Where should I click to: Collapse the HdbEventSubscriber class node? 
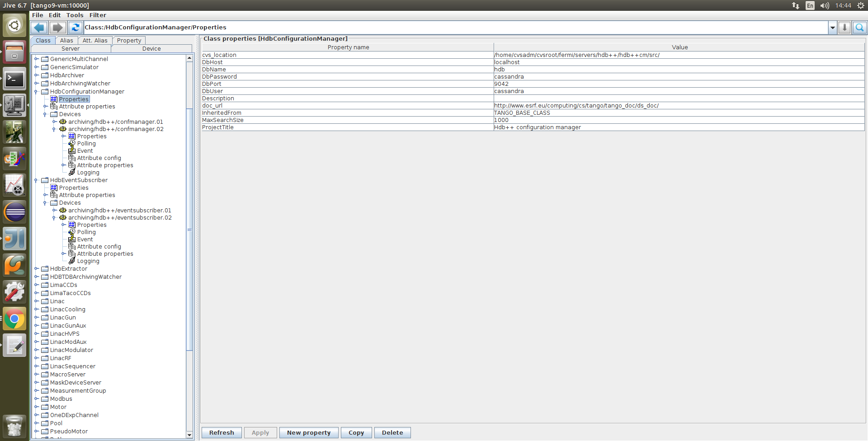tap(36, 180)
